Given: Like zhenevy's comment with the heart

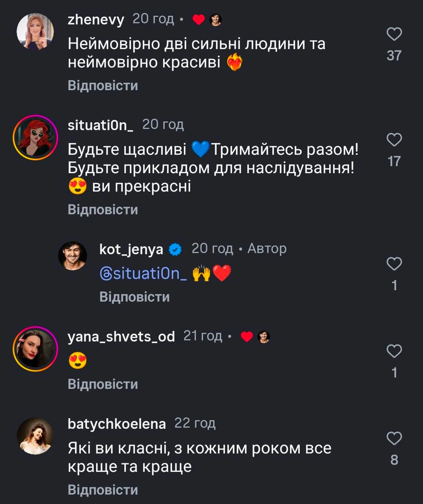Looking at the screenshot, I should [394, 34].
